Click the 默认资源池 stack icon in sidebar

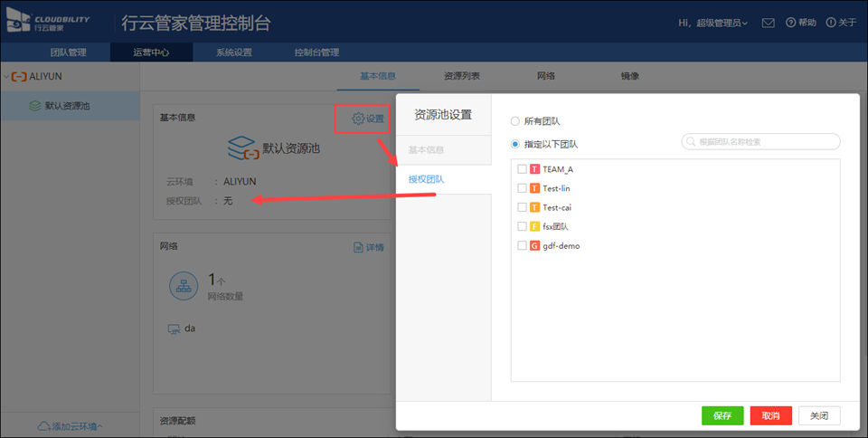35,105
